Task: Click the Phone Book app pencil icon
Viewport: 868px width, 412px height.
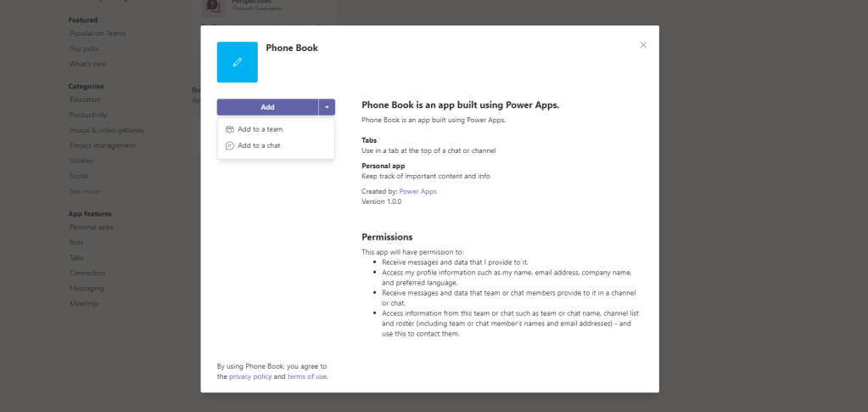Action: coord(237,62)
